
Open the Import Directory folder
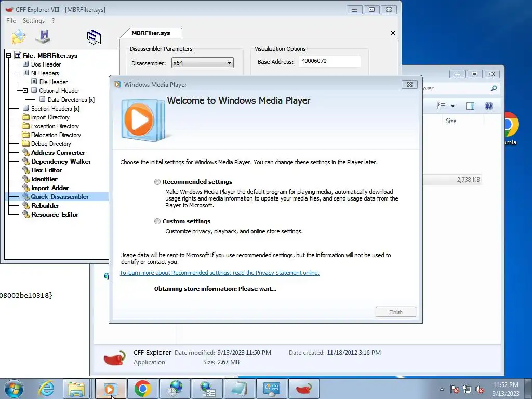pos(50,117)
